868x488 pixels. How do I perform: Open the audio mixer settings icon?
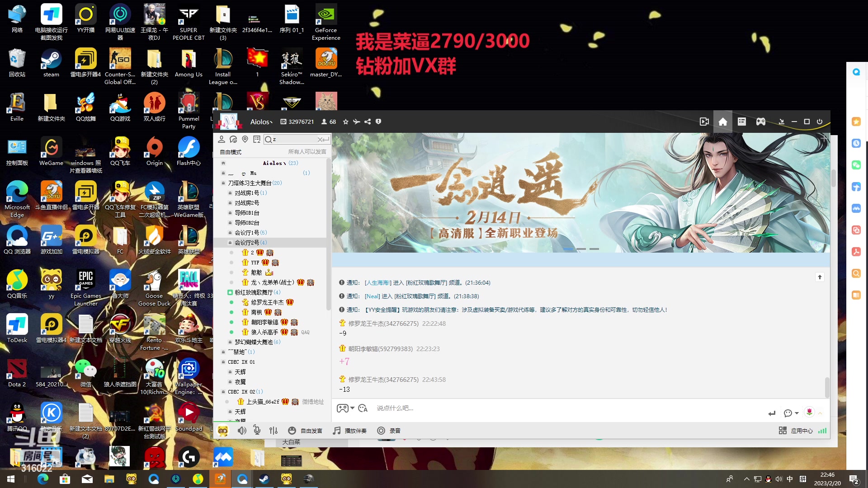pos(274,431)
